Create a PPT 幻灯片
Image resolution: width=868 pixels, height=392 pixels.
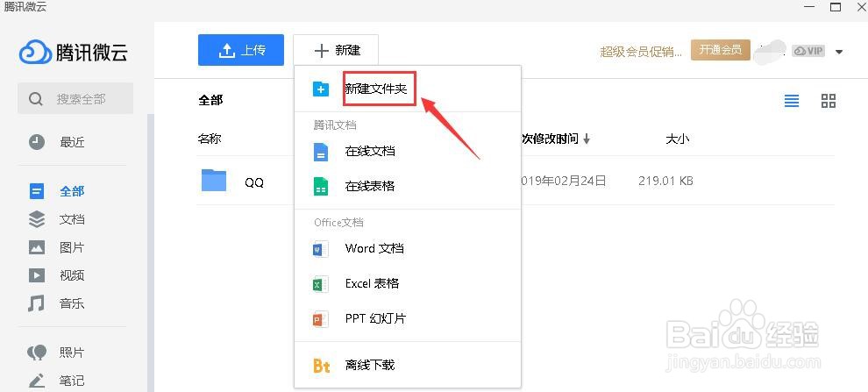[375, 319]
